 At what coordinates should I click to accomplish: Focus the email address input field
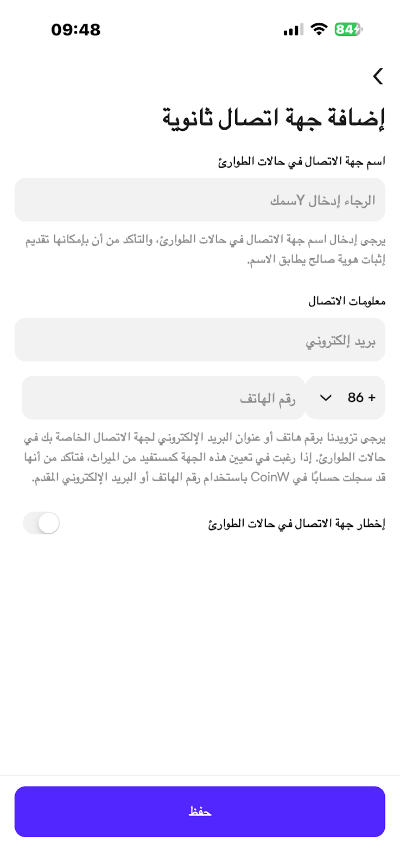pos(200,340)
